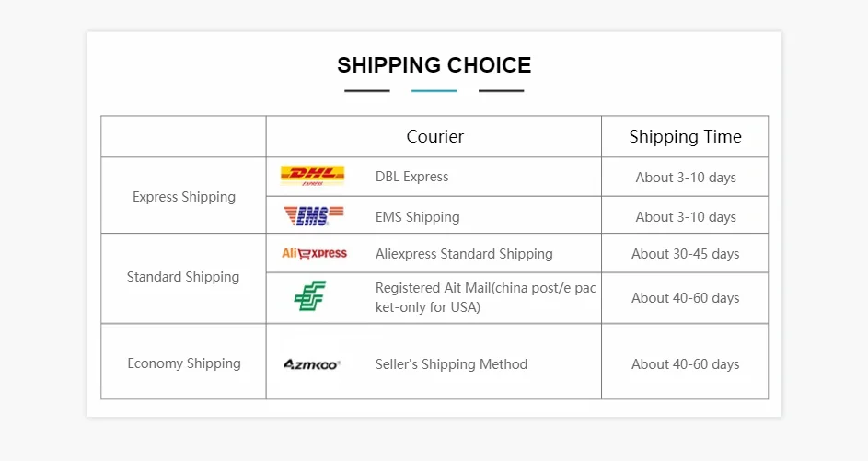Click the SHIPPING CHOICE title

[434, 65]
